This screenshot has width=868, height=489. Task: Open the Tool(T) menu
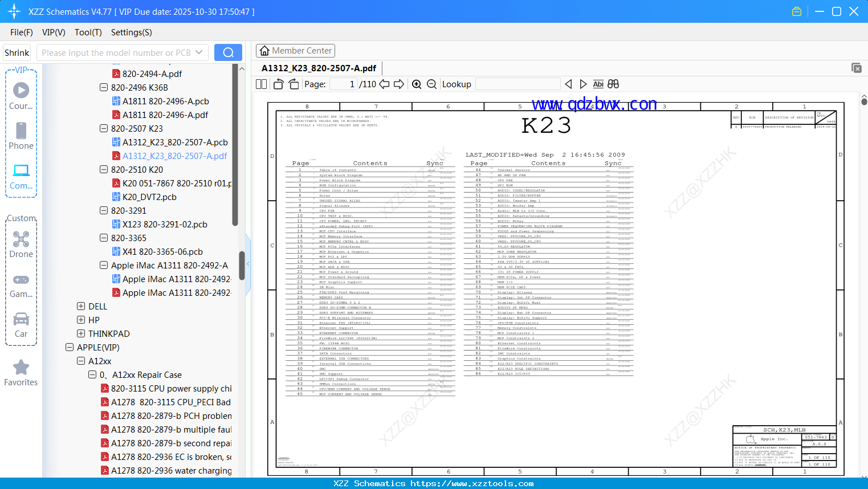[x=88, y=32]
